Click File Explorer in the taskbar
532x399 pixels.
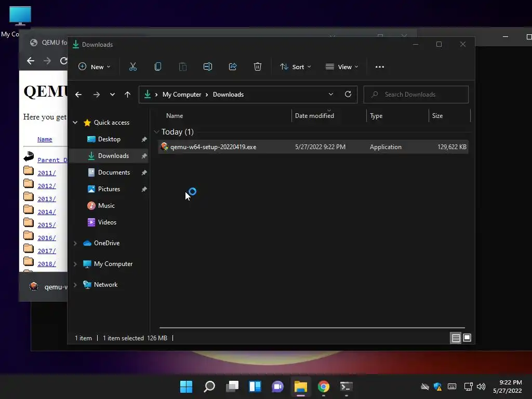(x=301, y=387)
